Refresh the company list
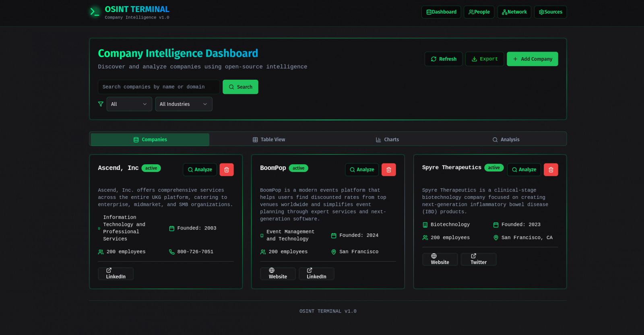 coord(444,59)
